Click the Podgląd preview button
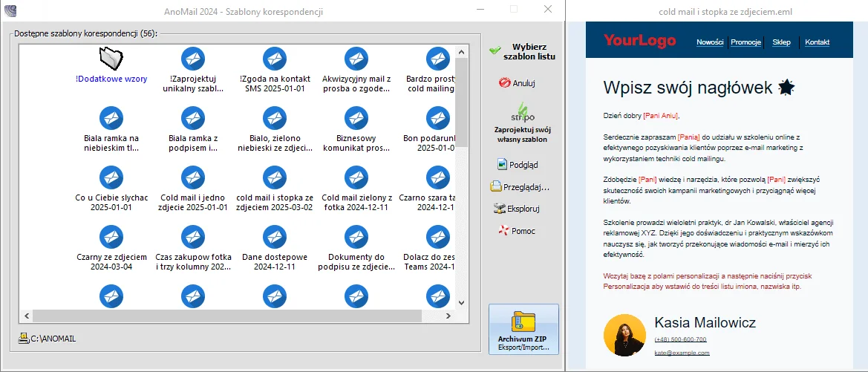 (518, 165)
